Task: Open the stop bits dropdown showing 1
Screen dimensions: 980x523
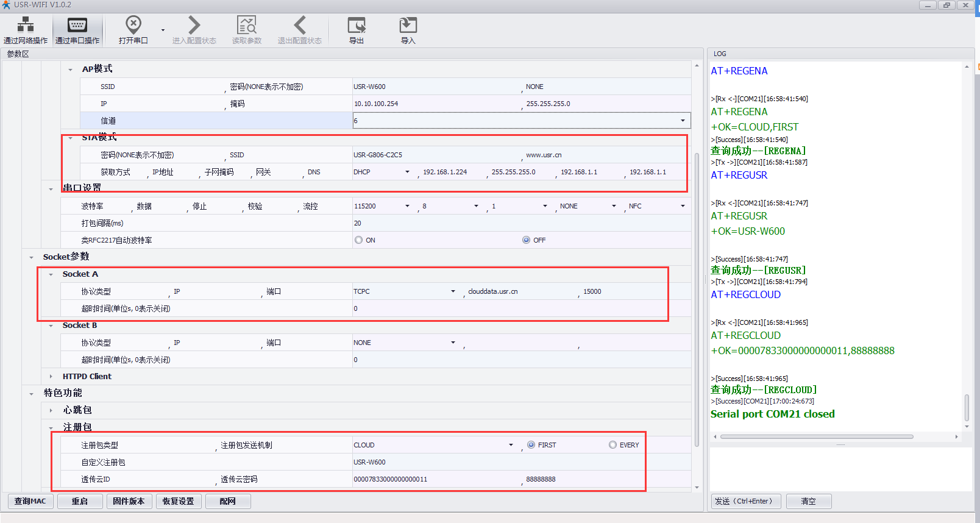Action: click(x=545, y=206)
